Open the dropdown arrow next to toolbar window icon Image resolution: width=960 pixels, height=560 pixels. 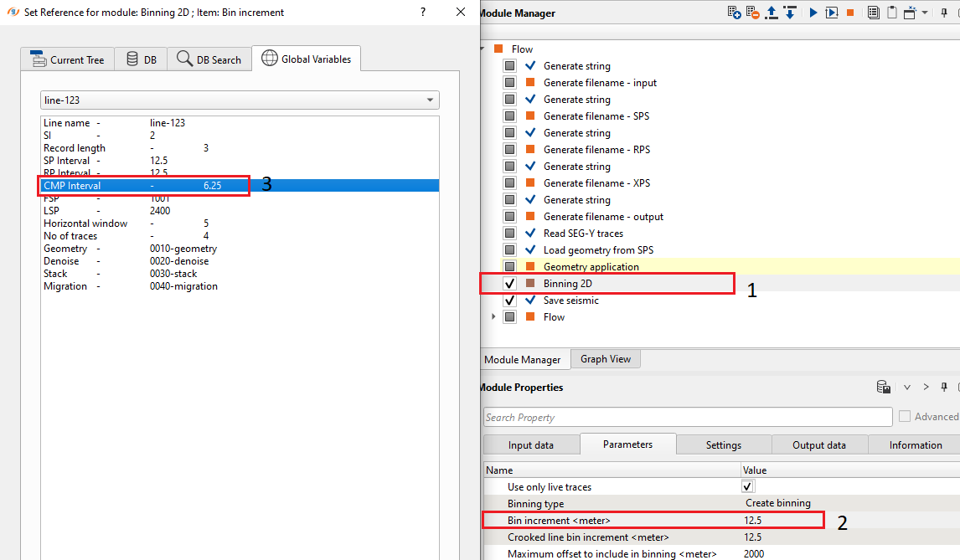(925, 13)
